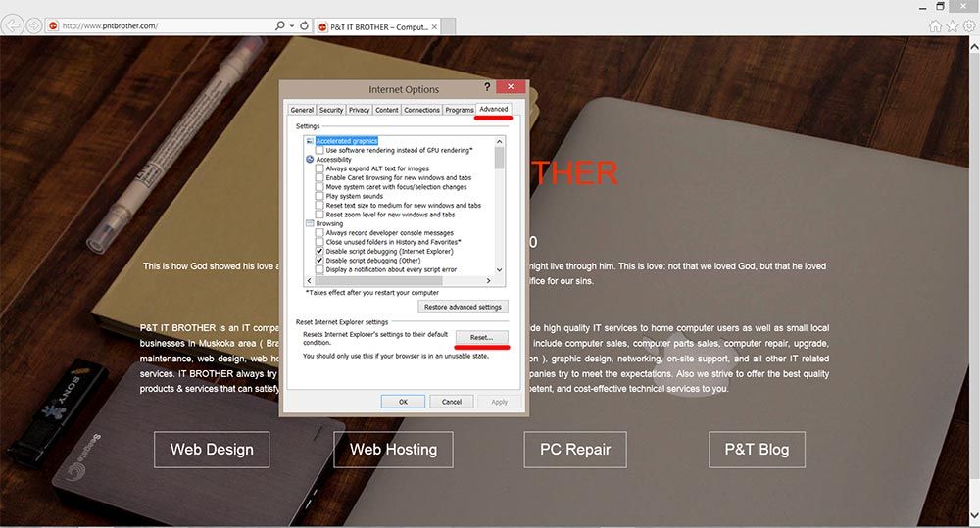Switch to the General tab
Image resolution: width=980 pixels, height=528 pixels.
pyautogui.click(x=302, y=110)
